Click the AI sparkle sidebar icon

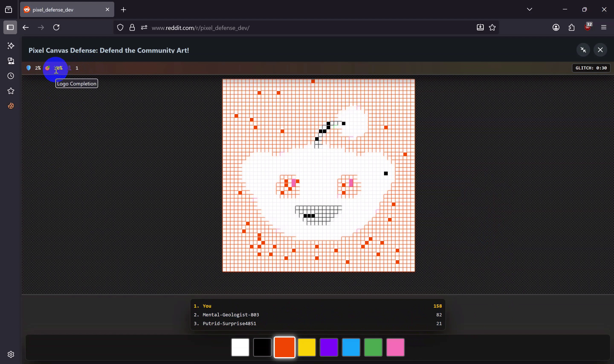point(11,46)
